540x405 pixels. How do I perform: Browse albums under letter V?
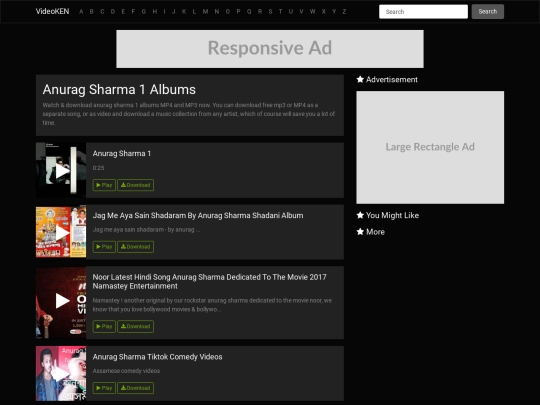pos(301,11)
